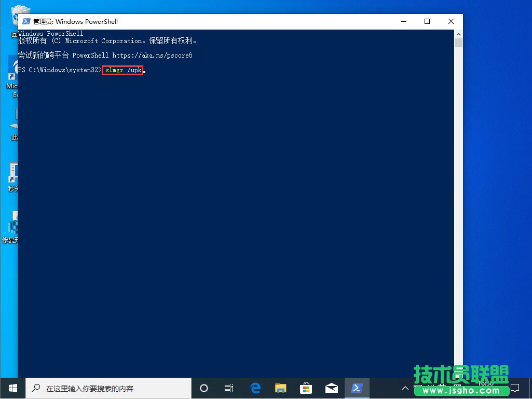Open the Action Center notifications
The image size is (532, 399).
[515, 388]
